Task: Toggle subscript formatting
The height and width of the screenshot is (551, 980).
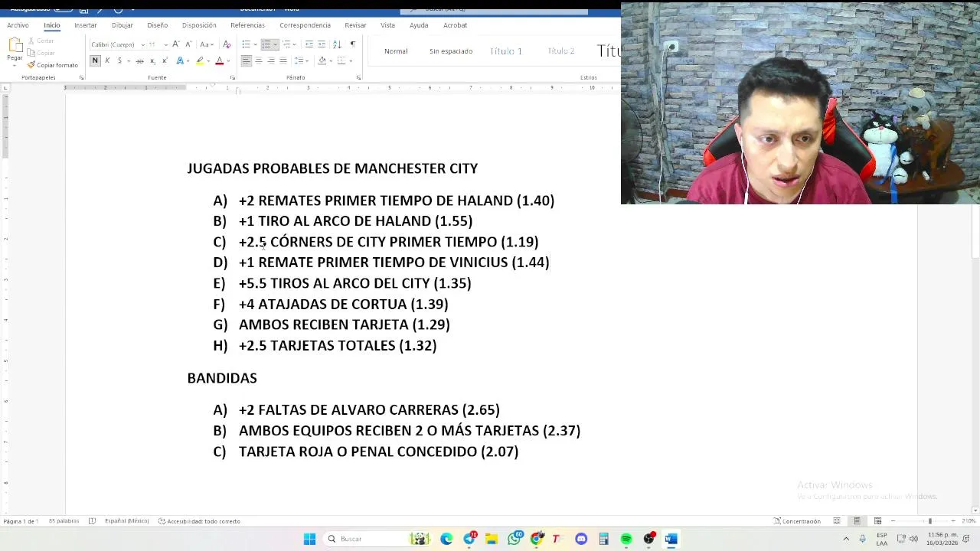Action: pos(152,60)
